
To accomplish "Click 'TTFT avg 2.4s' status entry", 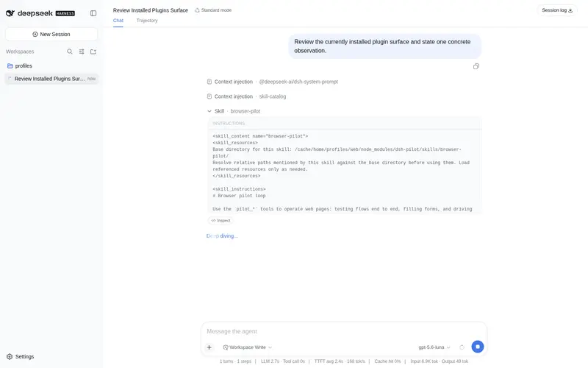I will pos(329,361).
